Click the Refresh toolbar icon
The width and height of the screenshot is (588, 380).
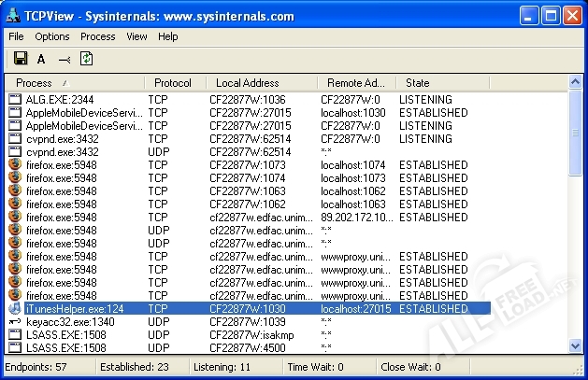click(x=87, y=59)
